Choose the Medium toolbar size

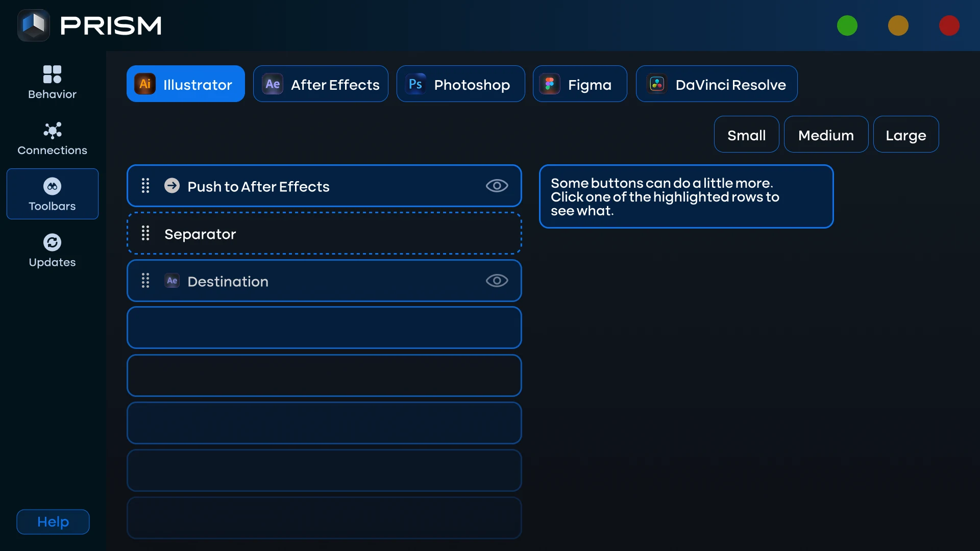(x=826, y=135)
